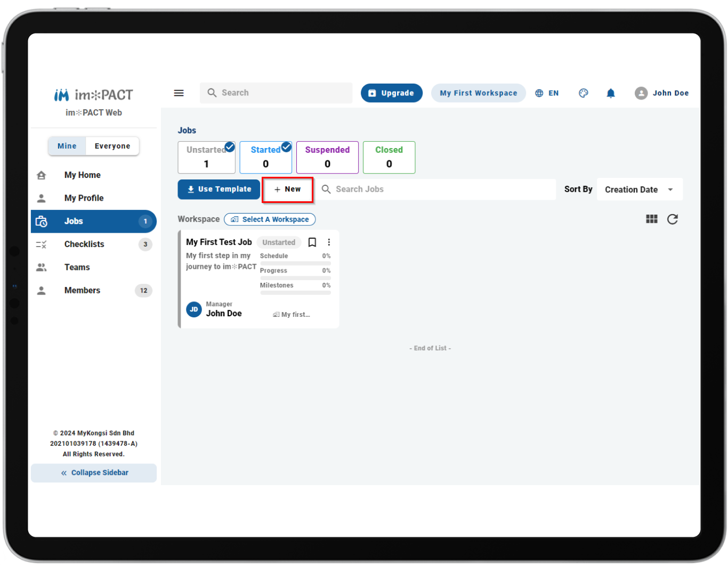
Task: Toggle the Started status filter
Action: tap(266, 157)
